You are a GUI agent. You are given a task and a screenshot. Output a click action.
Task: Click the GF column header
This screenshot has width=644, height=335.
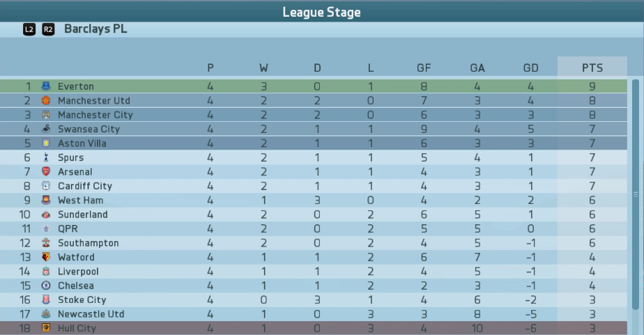click(x=424, y=68)
